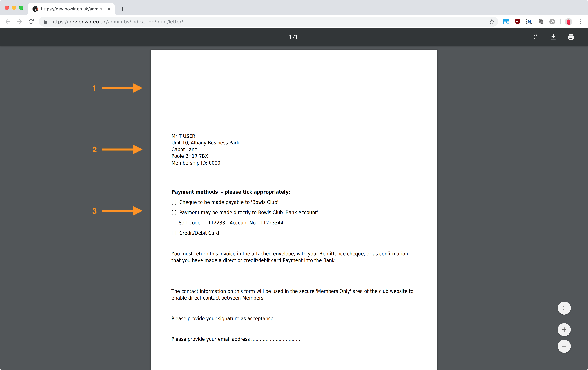This screenshot has height=370, width=588.
Task: Click the Cheque payment bracket checkbox
Action: [174, 202]
